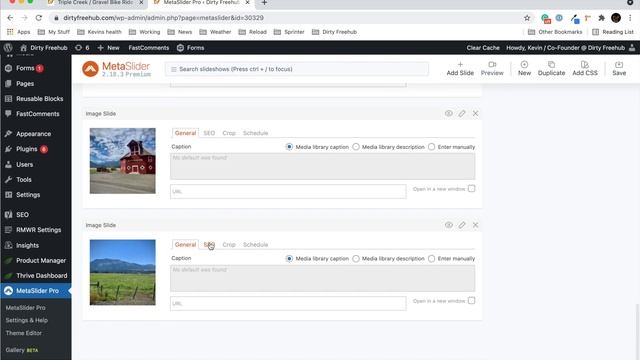Image resolution: width=640 pixels, height=360 pixels.
Task: Focus the Search slideshows field
Action: tap(297, 69)
